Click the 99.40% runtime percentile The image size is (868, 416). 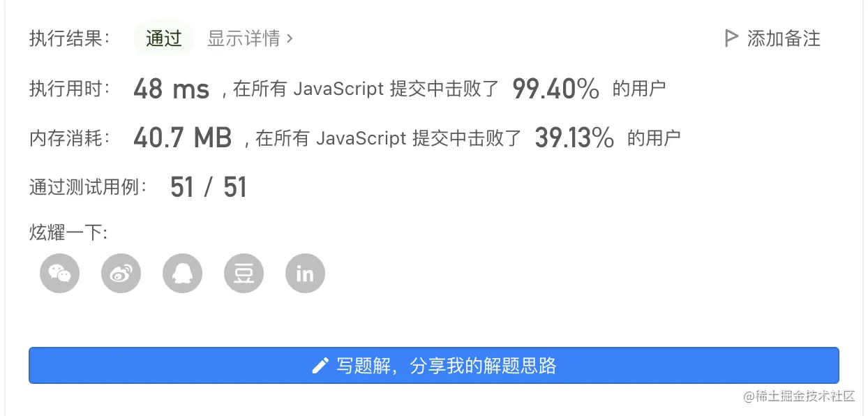[555, 89]
